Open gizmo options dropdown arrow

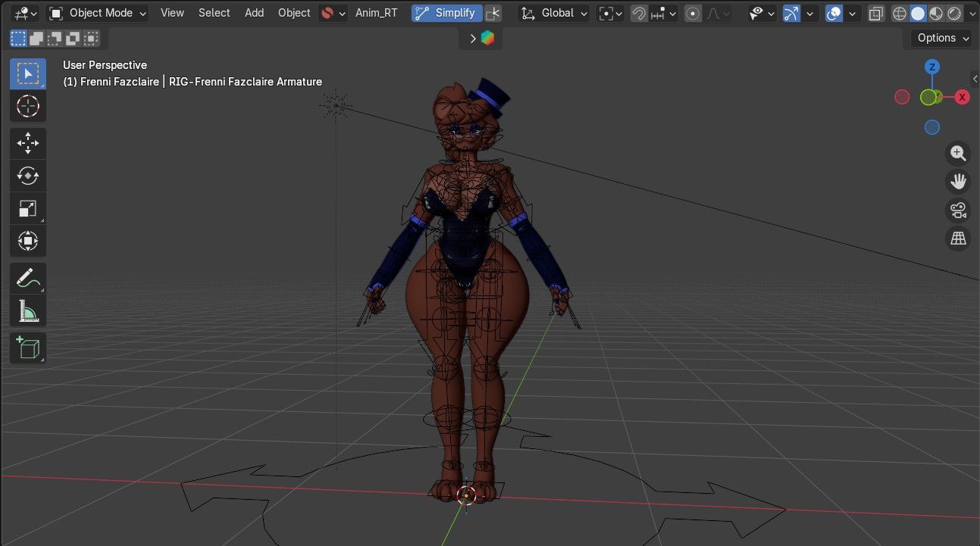click(x=811, y=13)
